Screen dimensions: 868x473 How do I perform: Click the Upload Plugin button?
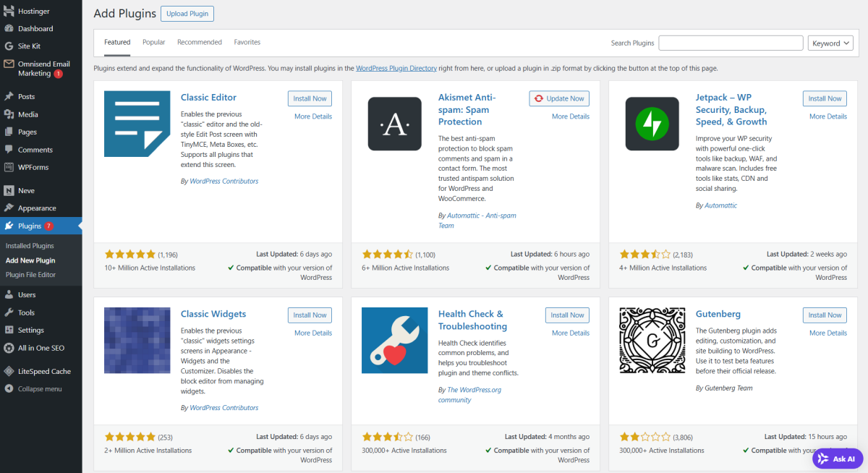187,14
